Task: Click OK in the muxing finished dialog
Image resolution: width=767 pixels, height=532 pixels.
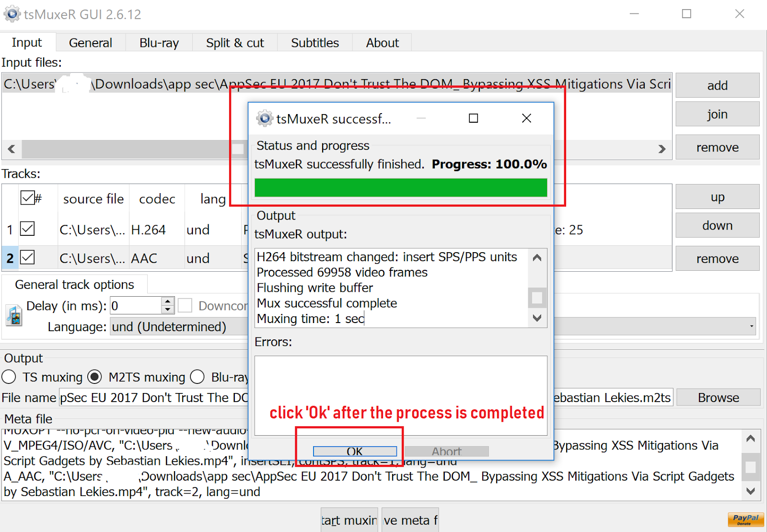Action: tap(355, 451)
